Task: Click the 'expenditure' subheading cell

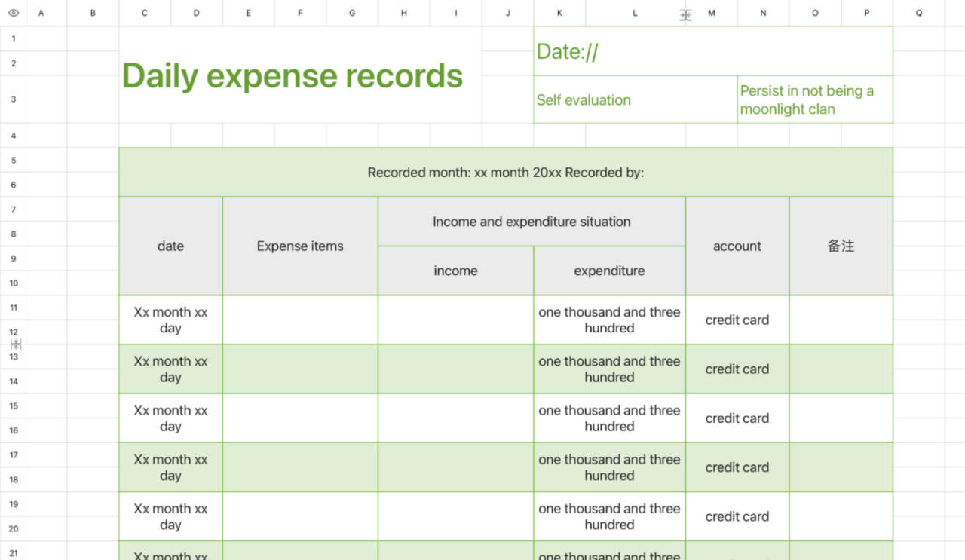Action: tap(609, 271)
